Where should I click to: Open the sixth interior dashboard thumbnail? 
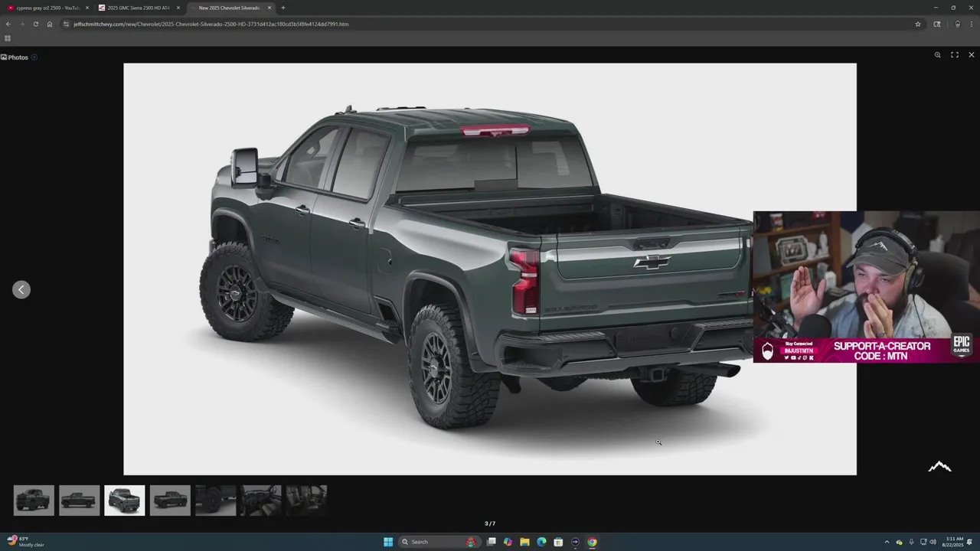click(261, 500)
